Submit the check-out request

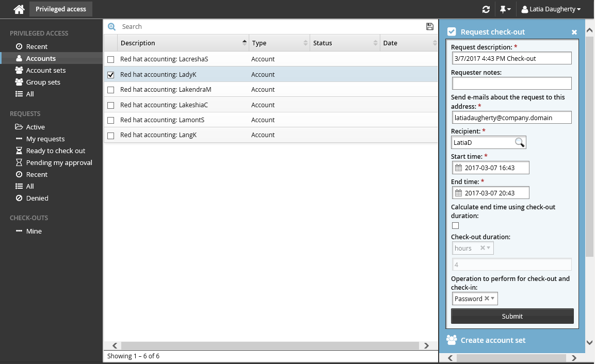point(512,316)
